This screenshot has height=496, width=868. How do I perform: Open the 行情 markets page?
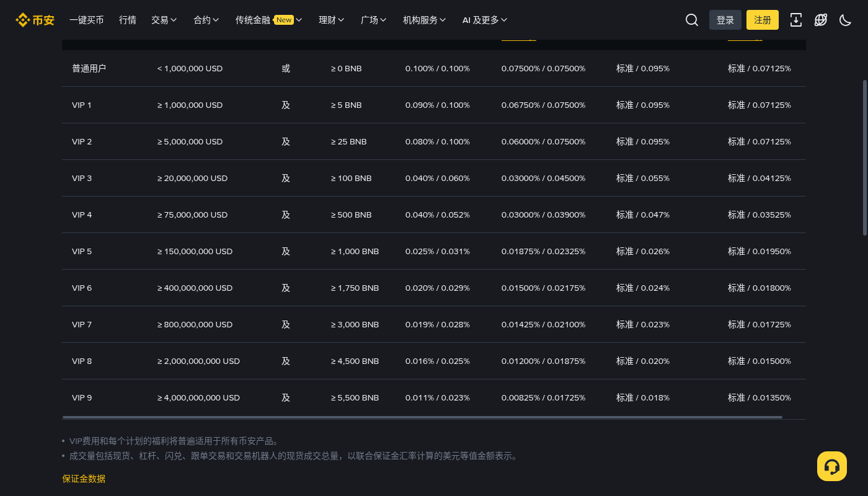coord(128,20)
